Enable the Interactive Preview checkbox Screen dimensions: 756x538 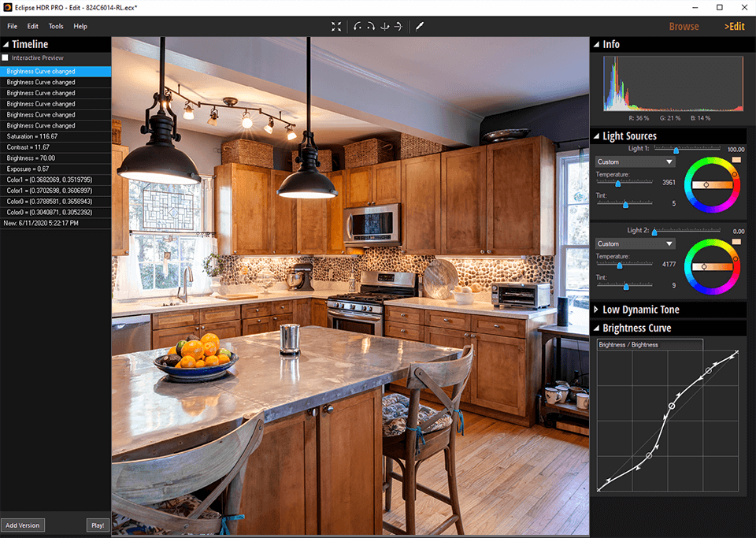(x=6, y=58)
